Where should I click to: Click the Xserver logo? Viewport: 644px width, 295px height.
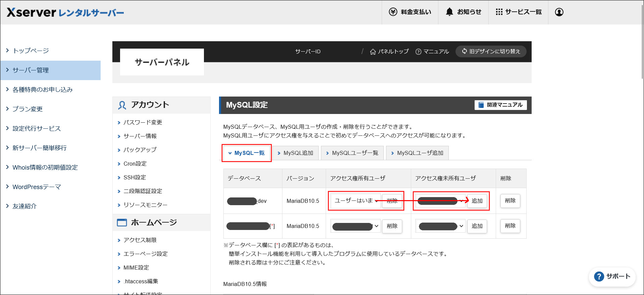[65, 12]
